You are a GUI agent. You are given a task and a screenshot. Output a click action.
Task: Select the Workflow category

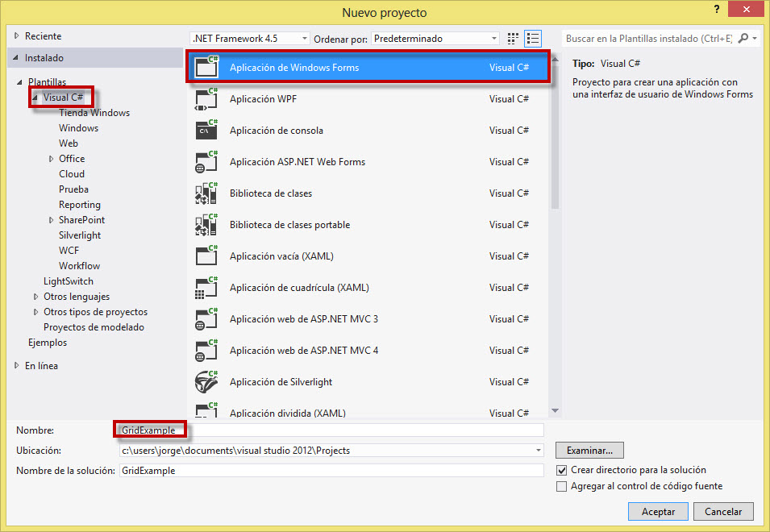pos(79,265)
